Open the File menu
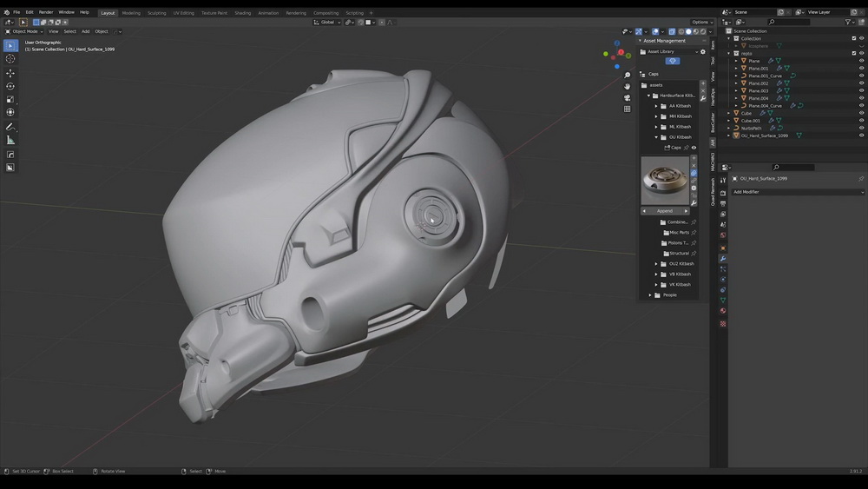The width and height of the screenshot is (868, 489). click(x=16, y=12)
